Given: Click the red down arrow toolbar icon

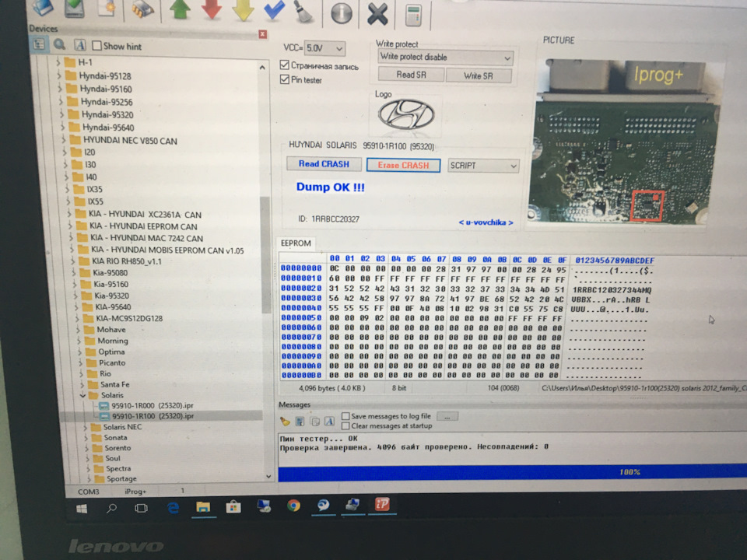Looking at the screenshot, I should pyautogui.click(x=212, y=9).
